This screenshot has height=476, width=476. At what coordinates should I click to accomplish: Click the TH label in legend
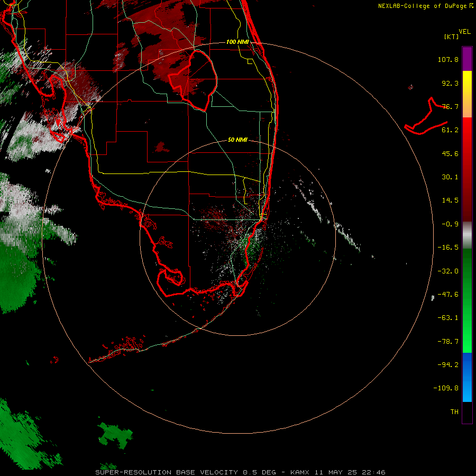(x=454, y=412)
